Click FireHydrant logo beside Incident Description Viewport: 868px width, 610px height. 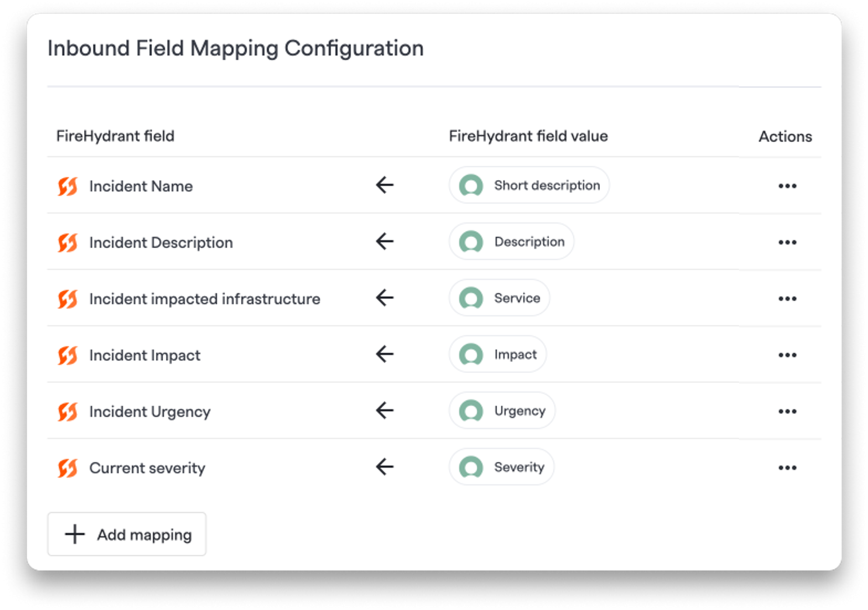pos(68,242)
